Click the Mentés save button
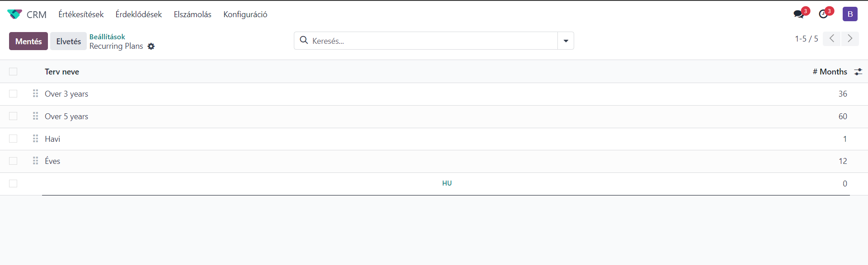 28,41
